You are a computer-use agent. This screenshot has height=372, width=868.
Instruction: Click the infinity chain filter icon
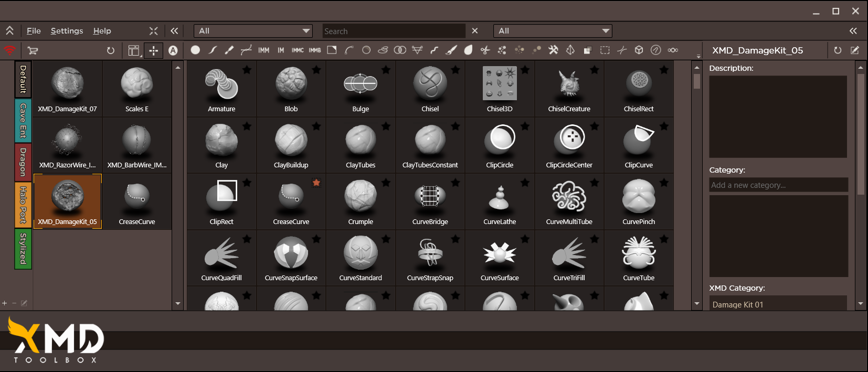pyautogui.click(x=673, y=50)
